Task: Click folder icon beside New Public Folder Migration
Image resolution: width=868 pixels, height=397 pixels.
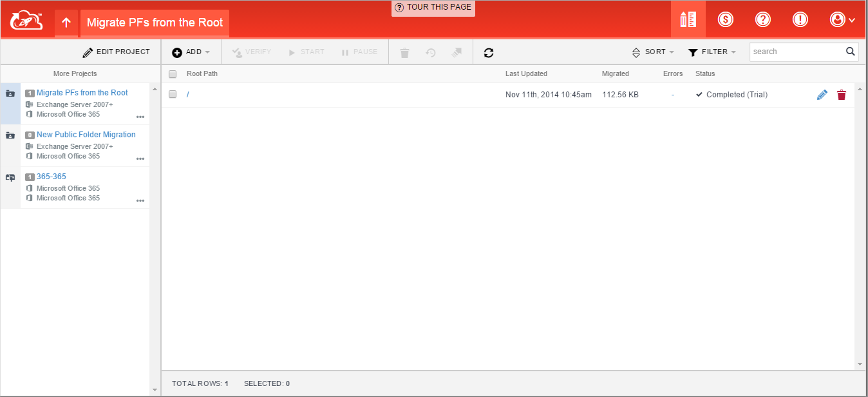Action: (x=10, y=135)
